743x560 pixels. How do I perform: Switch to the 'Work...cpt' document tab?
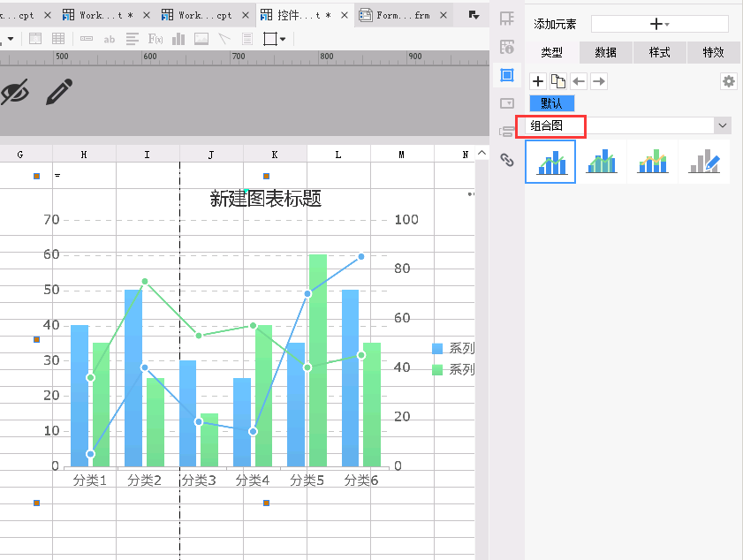[x=204, y=15]
